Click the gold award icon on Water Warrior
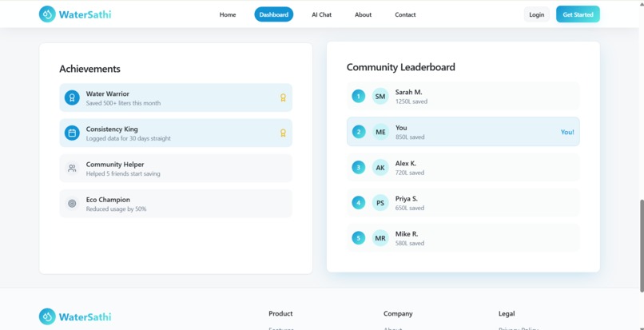 pyautogui.click(x=283, y=97)
